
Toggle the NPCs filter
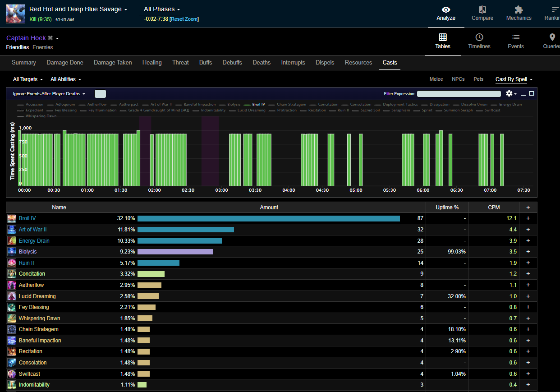click(458, 79)
